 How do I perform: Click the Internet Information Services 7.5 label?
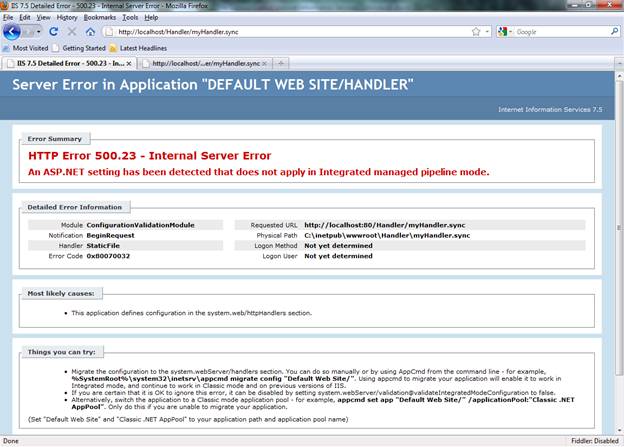tap(550, 109)
